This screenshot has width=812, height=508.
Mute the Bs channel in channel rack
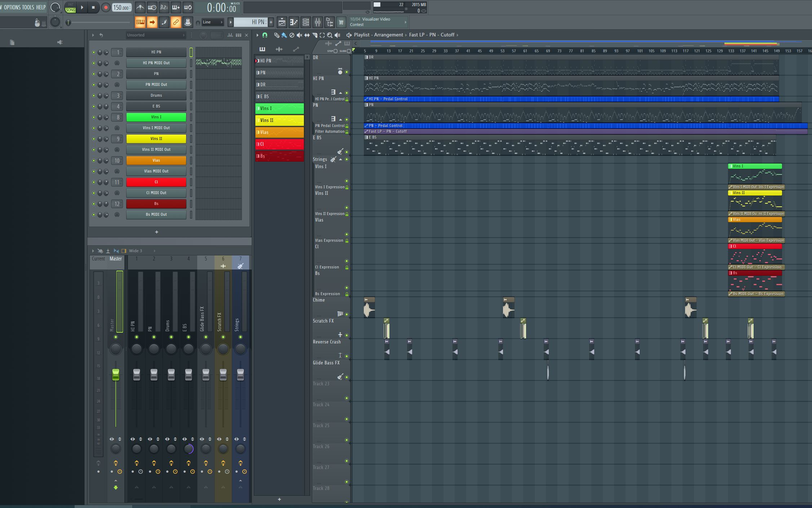[x=94, y=204]
